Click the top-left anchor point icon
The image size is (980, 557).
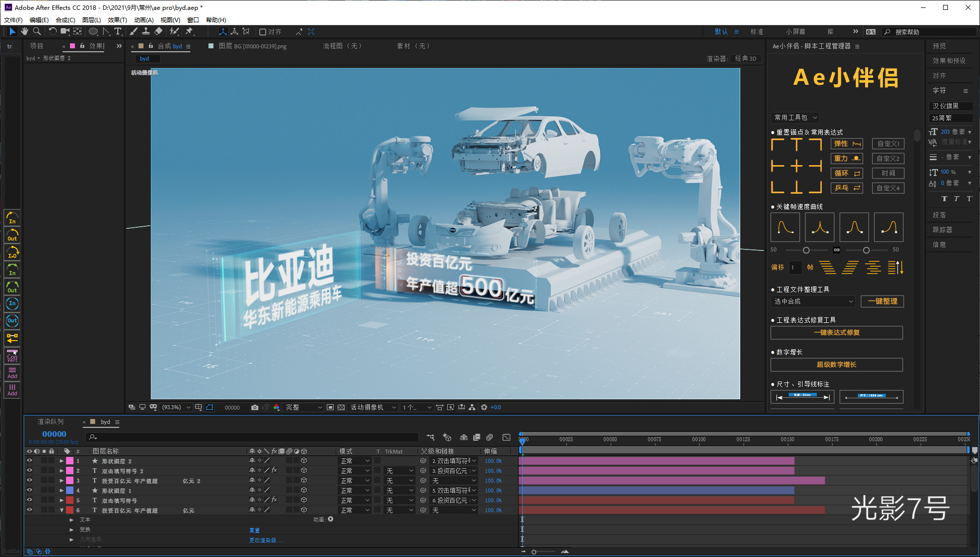click(x=777, y=144)
